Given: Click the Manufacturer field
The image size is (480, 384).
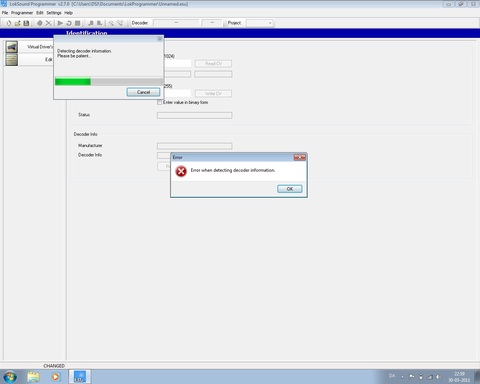Looking at the screenshot, I should (x=195, y=146).
